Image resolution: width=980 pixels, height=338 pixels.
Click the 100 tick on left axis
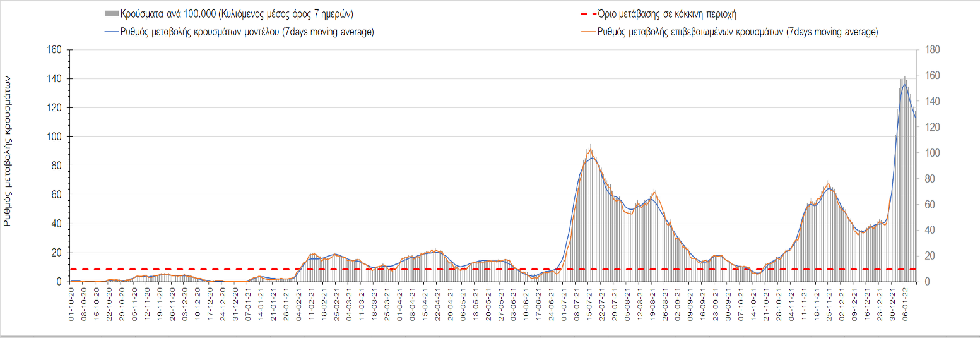(54, 137)
